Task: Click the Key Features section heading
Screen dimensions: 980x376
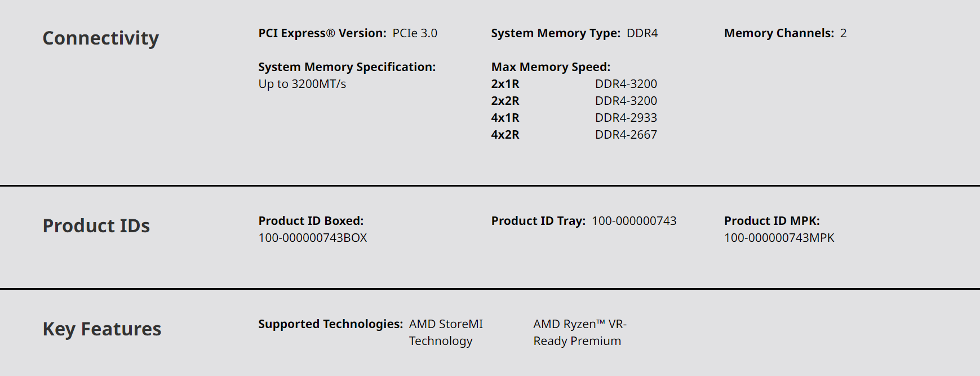Action: (102, 329)
